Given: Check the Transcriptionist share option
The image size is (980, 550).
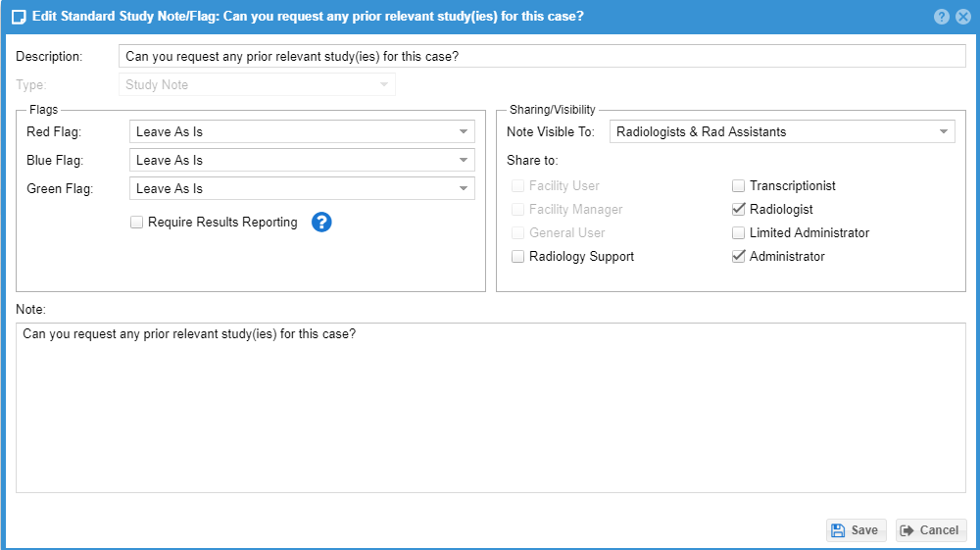Looking at the screenshot, I should [738, 185].
